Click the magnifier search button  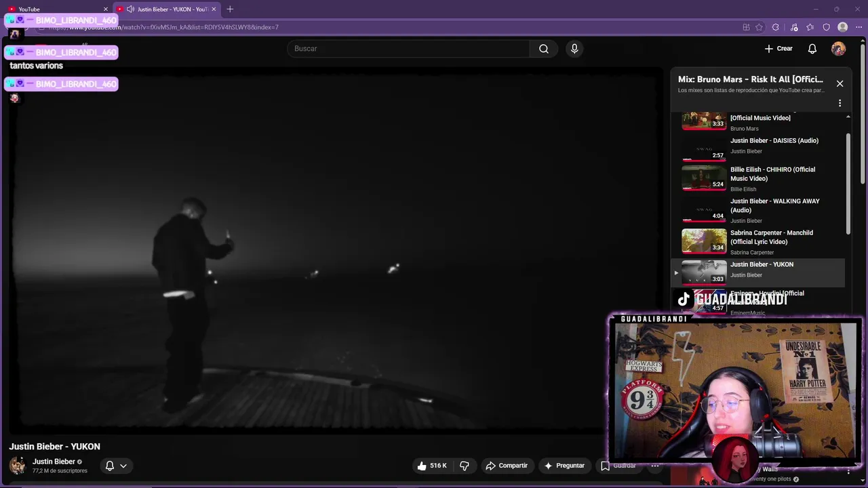pyautogui.click(x=544, y=49)
